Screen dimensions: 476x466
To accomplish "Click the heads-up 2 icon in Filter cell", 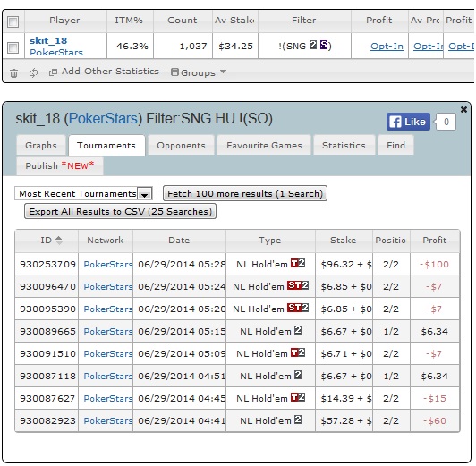I will [313, 45].
